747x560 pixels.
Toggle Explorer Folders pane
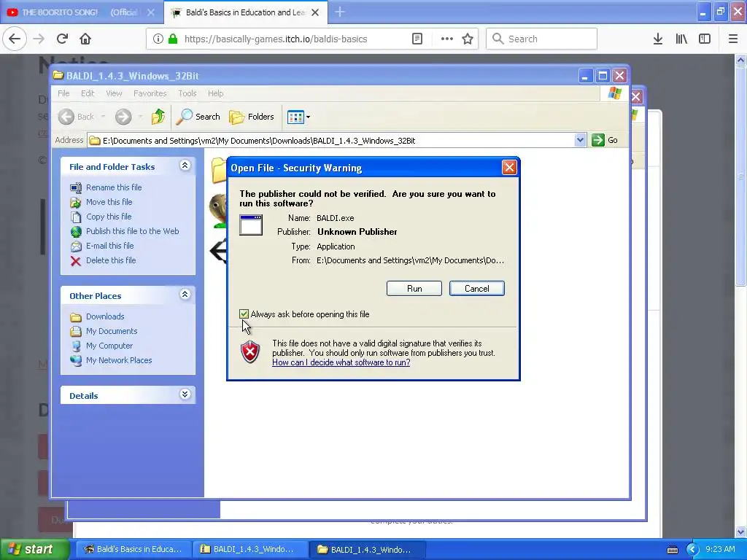pyautogui.click(x=252, y=116)
